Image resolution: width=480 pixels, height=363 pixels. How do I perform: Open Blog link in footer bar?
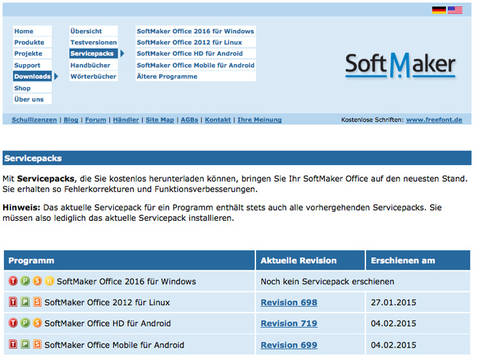point(71,120)
